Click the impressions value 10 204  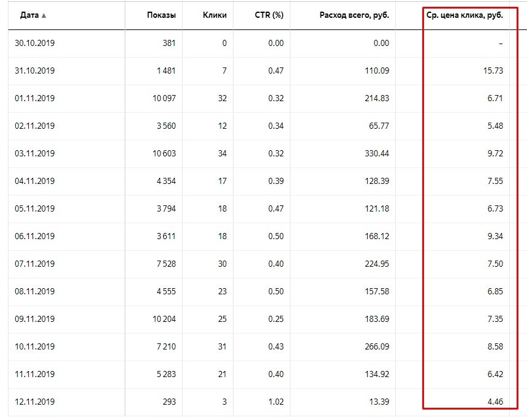click(x=162, y=319)
